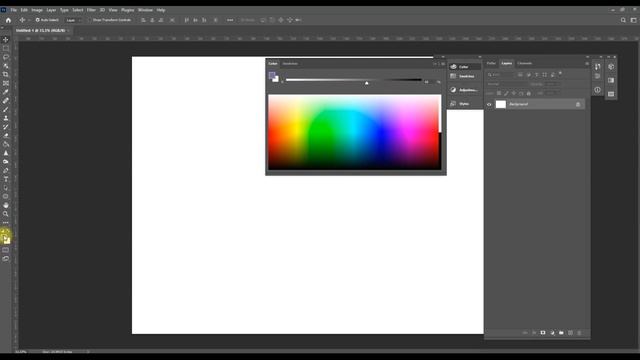Viewport: 640px width, 360px height.
Task: Click the lock icon on Background layer
Action: pos(578,104)
